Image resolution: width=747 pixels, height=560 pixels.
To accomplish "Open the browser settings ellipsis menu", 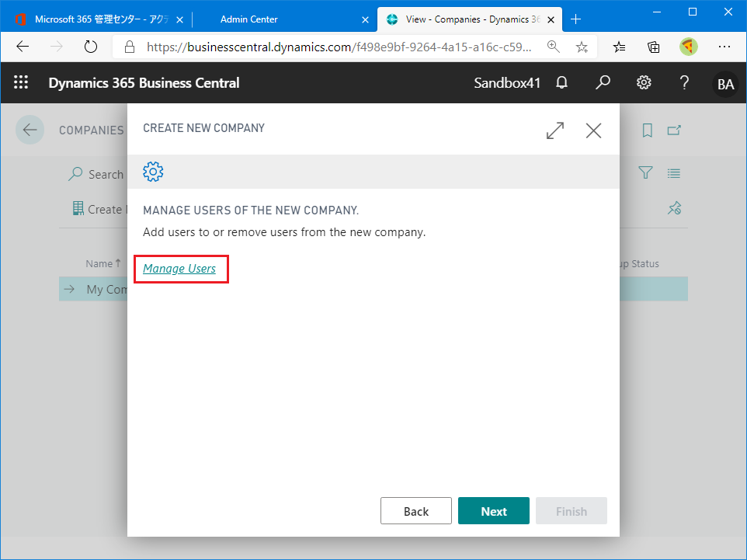I will (x=724, y=47).
